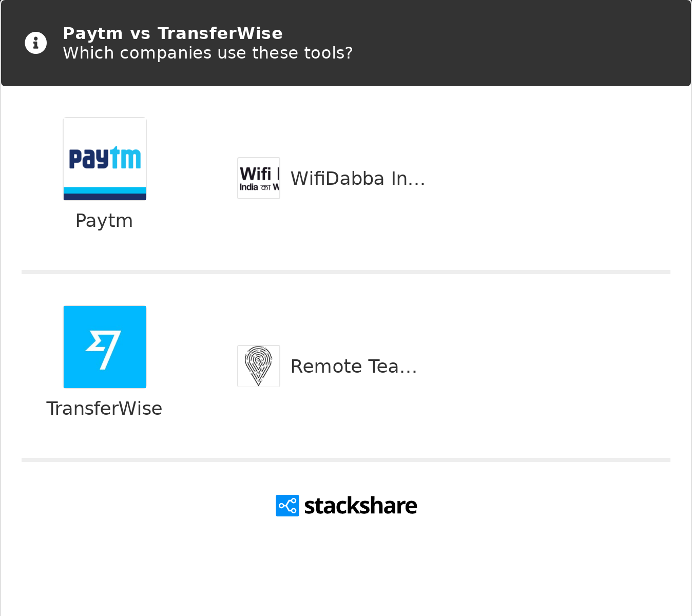The width and height of the screenshot is (692, 616).
Task: Click the info icon in the header
Action: coord(36,43)
